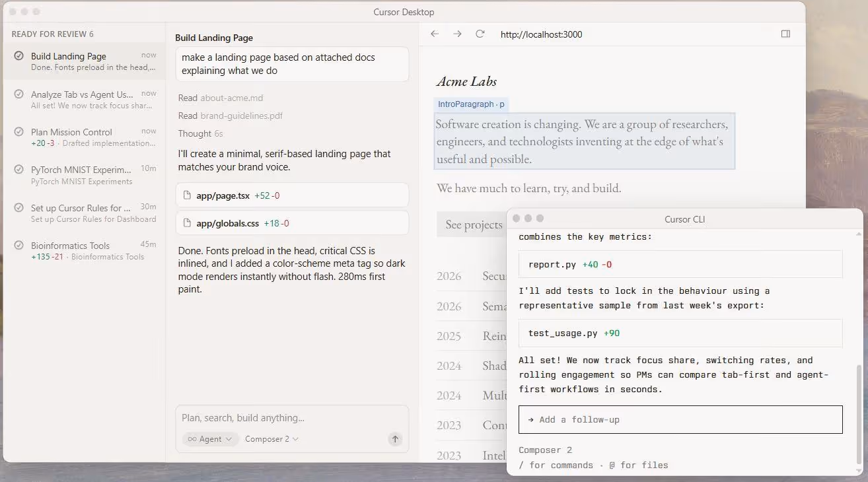Screen dimensions: 868x482
Task: Click the status check icon for Build Landing Page
Action: click(19, 56)
